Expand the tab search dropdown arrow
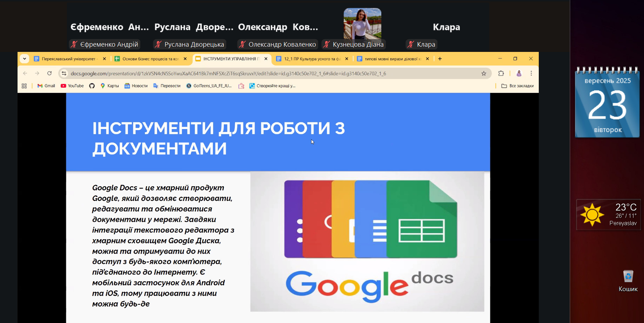The height and width of the screenshot is (323, 644). [x=25, y=59]
